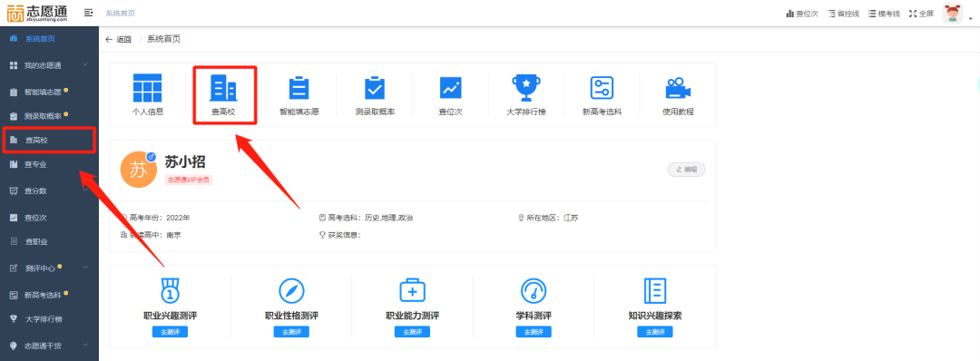Open 查高校 building icon in top shortcuts
This screenshot has height=361, width=980.
tap(223, 87)
